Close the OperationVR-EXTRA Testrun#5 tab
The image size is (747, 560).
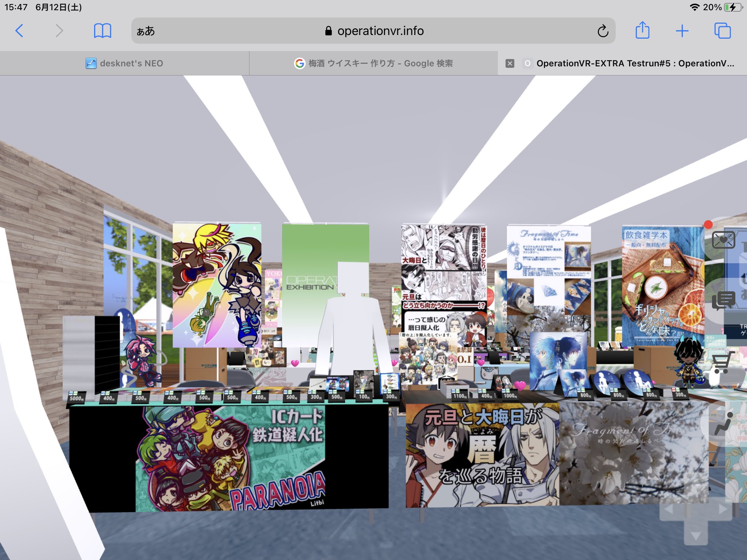tap(510, 63)
